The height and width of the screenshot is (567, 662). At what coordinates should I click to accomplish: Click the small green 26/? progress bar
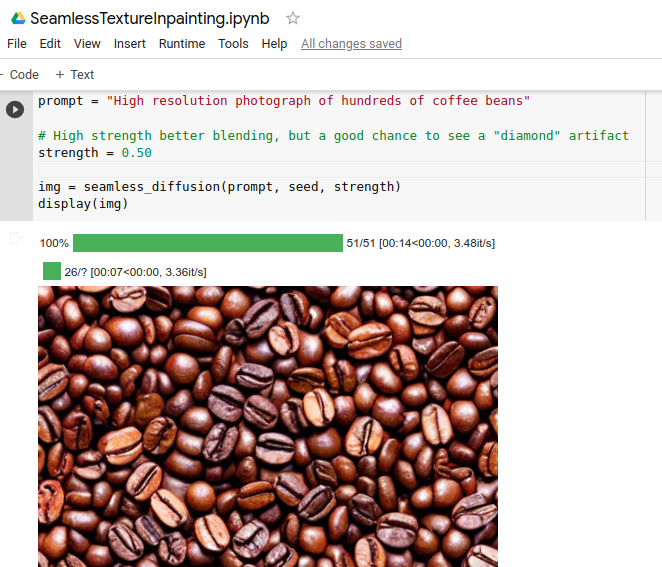click(x=52, y=271)
